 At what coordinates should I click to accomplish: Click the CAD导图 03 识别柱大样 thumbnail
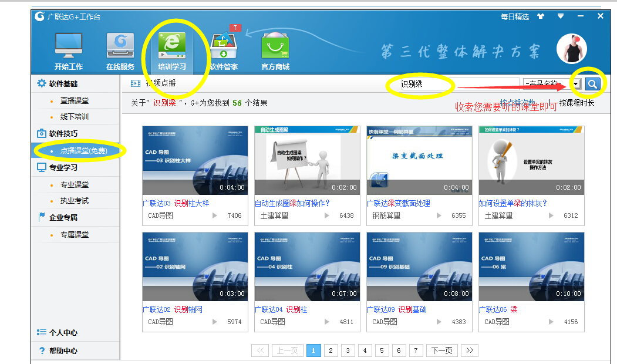195,160
